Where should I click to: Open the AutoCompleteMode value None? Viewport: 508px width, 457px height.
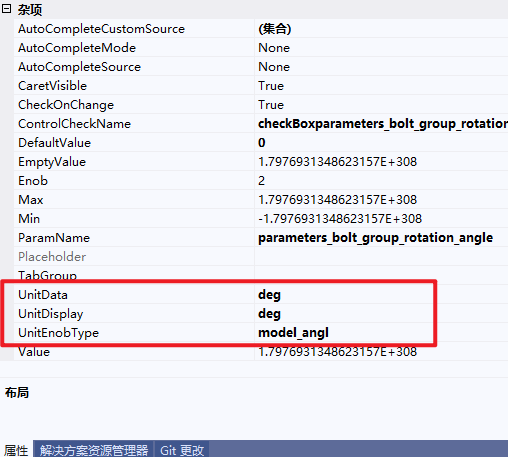tap(381, 48)
